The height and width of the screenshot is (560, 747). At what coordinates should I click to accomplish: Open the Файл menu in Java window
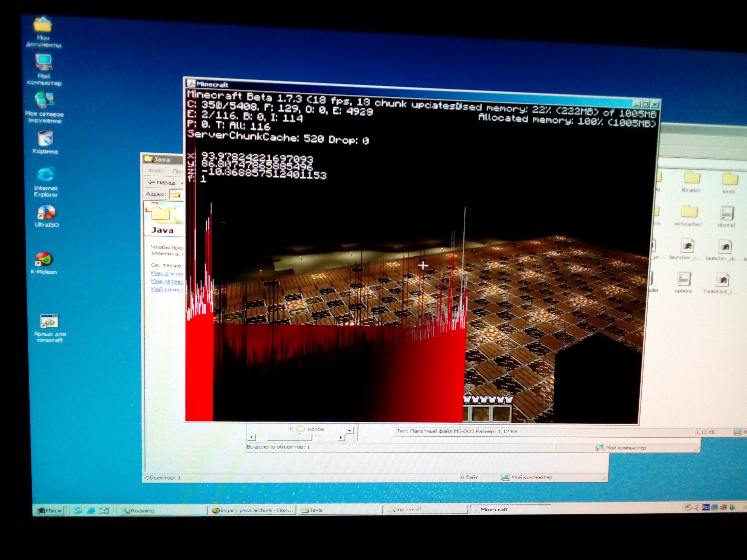[156, 171]
